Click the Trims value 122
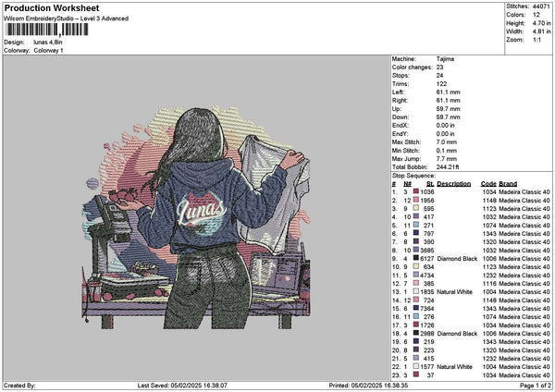Image resolution: width=555 pixels, height=392 pixels. pyautogui.click(x=441, y=84)
